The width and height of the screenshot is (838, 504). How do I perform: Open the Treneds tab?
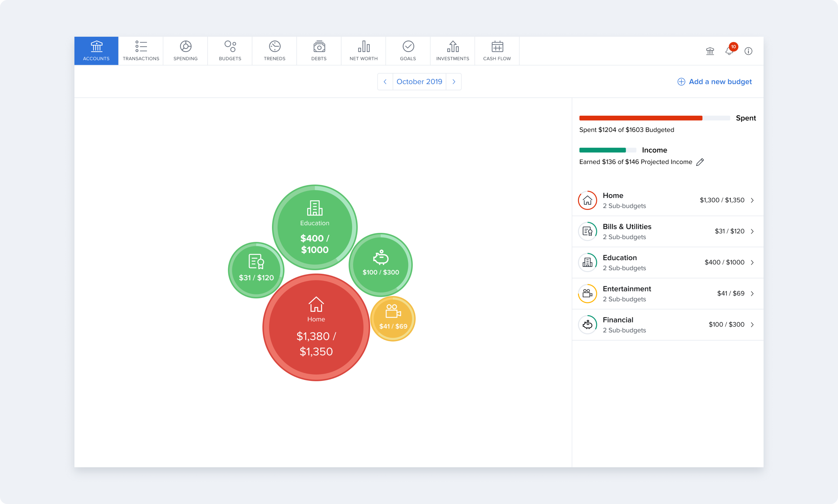(x=274, y=50)
